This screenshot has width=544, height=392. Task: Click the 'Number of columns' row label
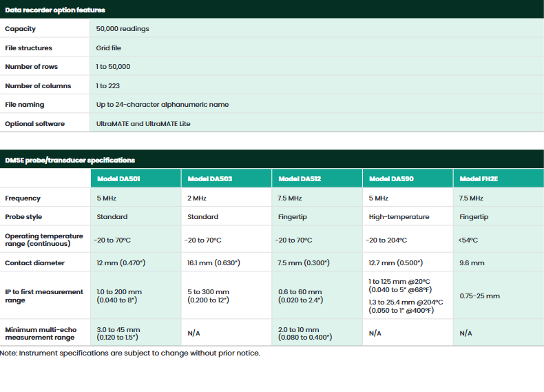(x=38, y=86)
